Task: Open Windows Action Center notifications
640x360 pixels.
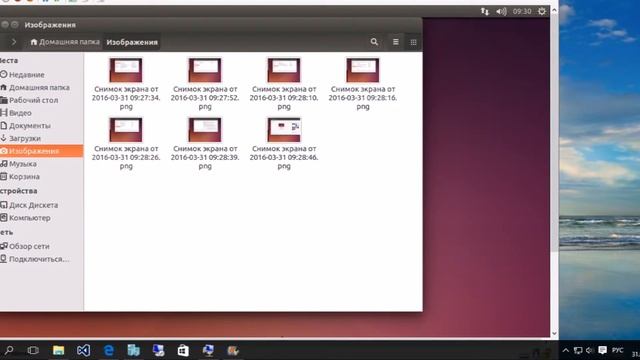Action: (602, 350)
